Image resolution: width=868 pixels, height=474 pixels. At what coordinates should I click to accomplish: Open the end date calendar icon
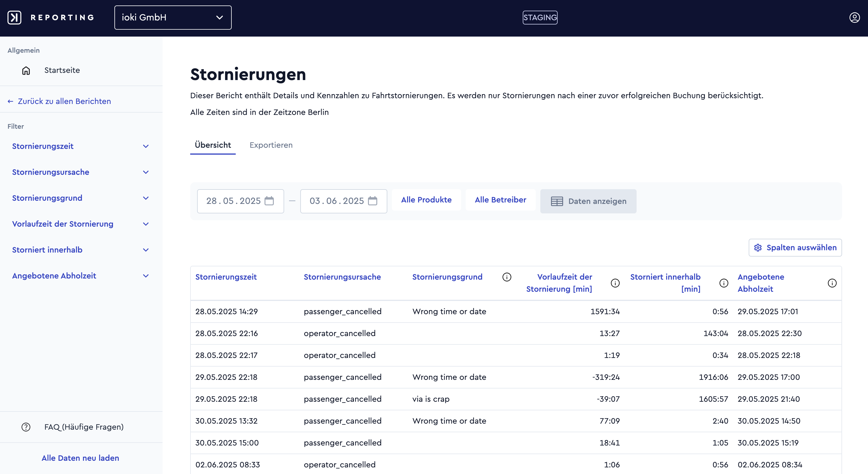[x=372, y=201]
